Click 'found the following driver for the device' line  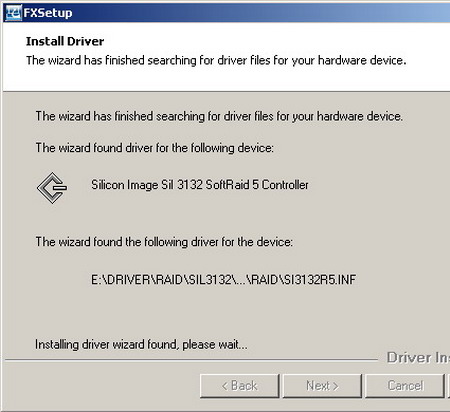[x=164, y=242]
